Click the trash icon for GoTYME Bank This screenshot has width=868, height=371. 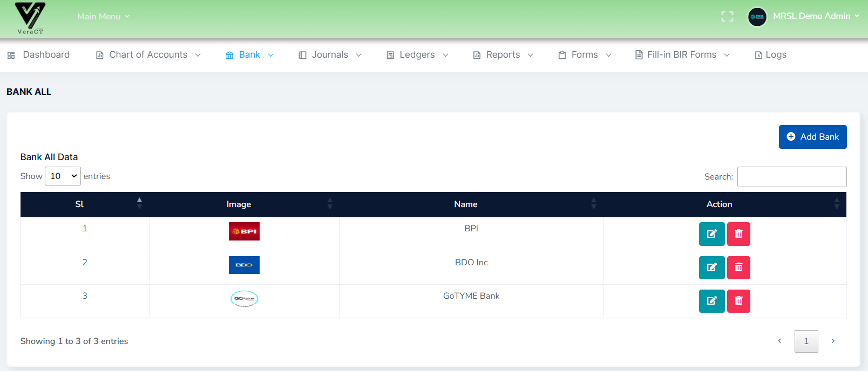point(738,301)
